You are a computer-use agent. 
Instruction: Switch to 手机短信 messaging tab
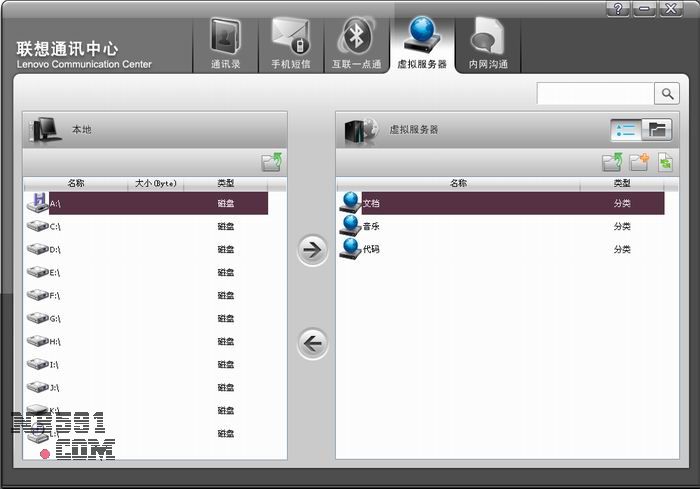click(x=290, y=44)
